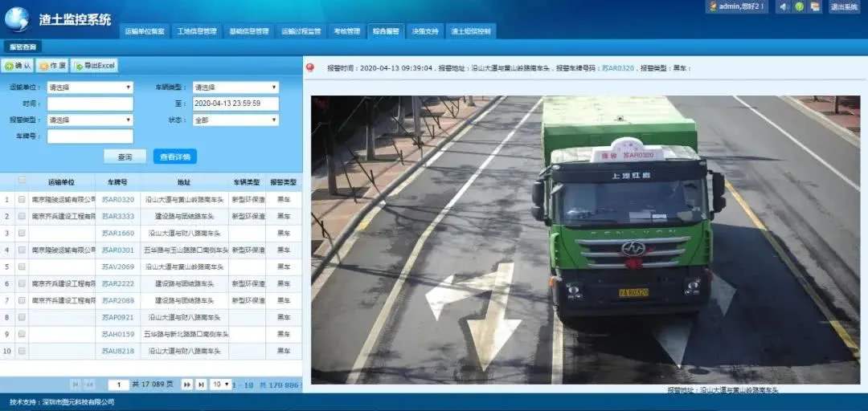Open the 状态 dropdown showing 全部

235,120
